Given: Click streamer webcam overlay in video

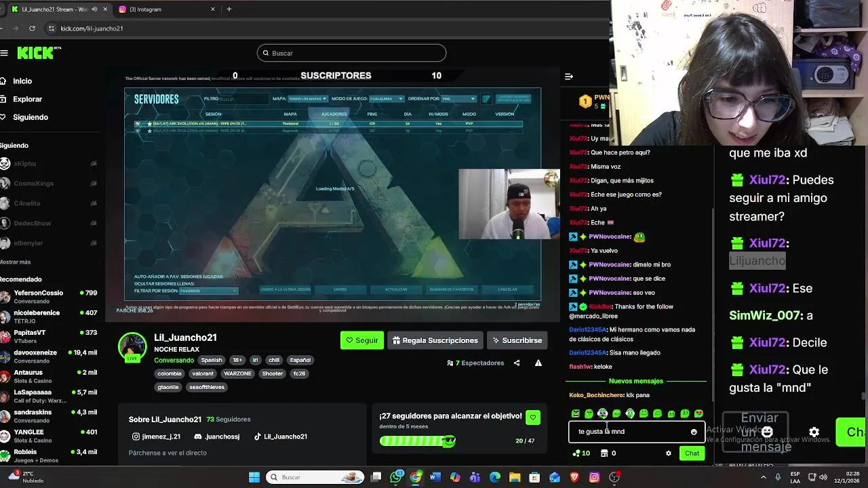Looking at the screenshot, I should (509, 204).
